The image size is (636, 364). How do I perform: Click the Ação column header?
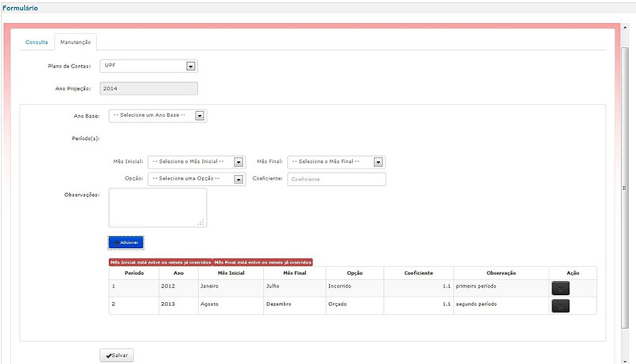[572, 273]
